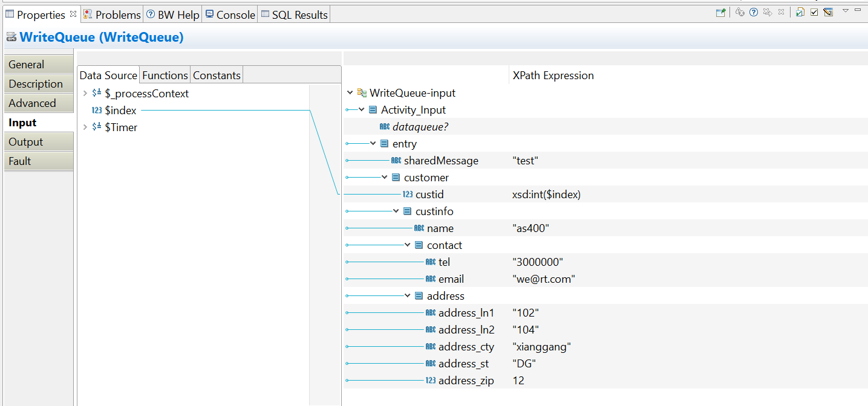Screen dimensions: 868x406
Task: Minimize the Properties view panel
Action: [858, 10]
